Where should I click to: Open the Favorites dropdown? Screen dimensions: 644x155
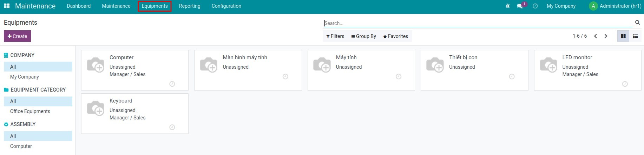click(395, 36)
